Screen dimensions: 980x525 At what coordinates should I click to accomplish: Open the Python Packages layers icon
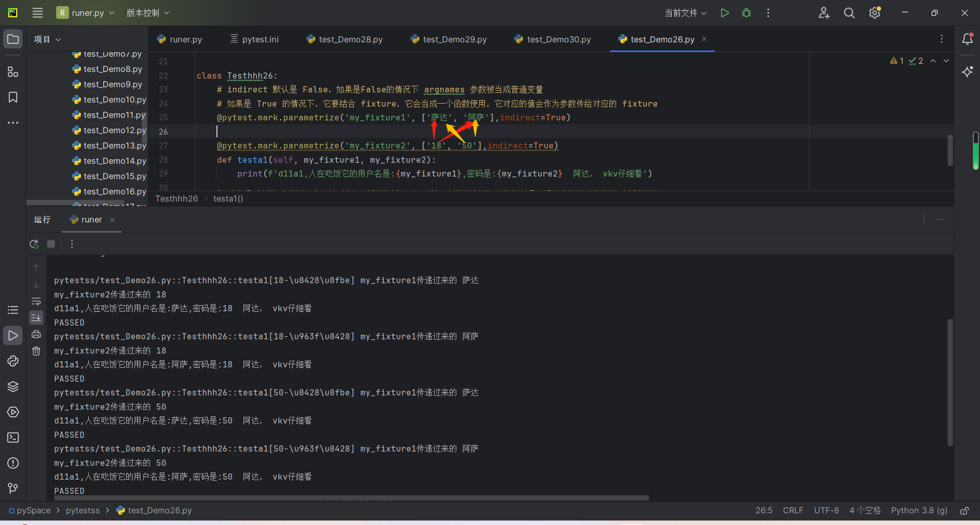pyautogui.click(x=13, y=386)
